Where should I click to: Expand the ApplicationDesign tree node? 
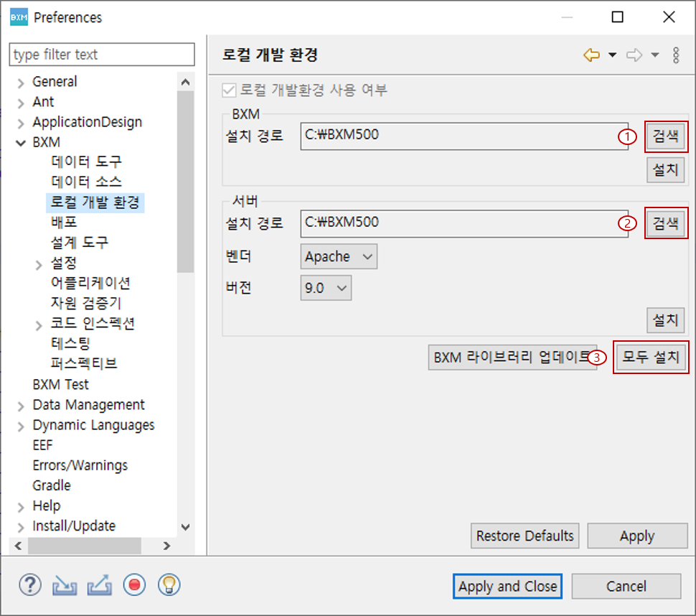[x=20, y=123]
